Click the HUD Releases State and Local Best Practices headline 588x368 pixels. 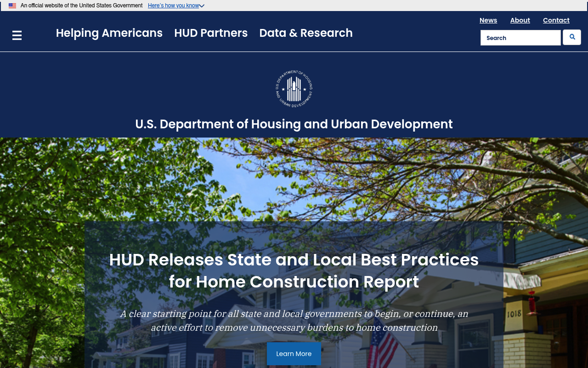coord(294,271)
